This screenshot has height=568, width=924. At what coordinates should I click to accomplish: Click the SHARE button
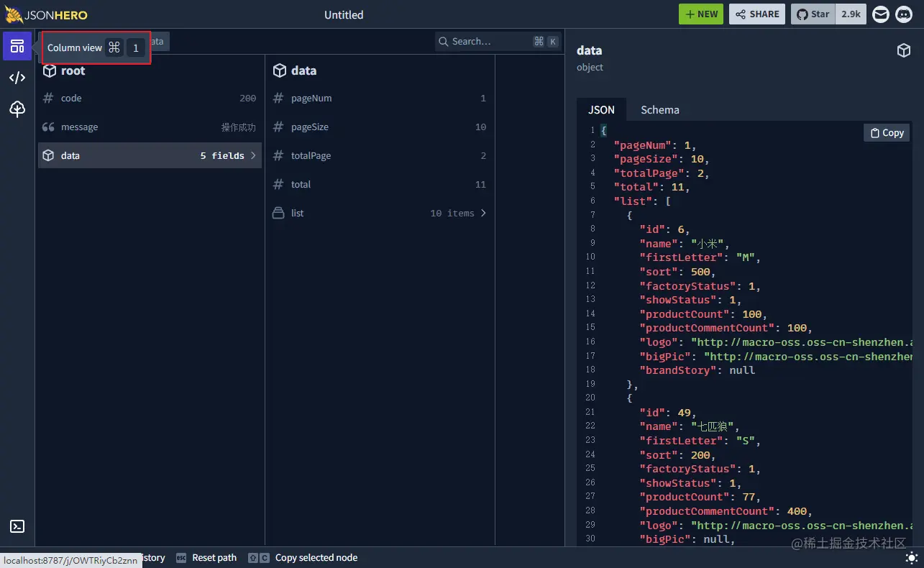pyautogui.click(x=756, y=14)
